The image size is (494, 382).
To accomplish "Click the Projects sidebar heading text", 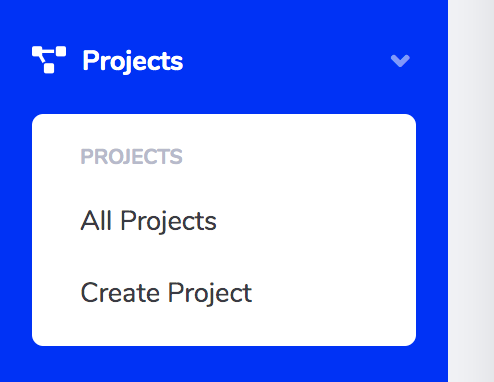I will (x=133, y=61).
